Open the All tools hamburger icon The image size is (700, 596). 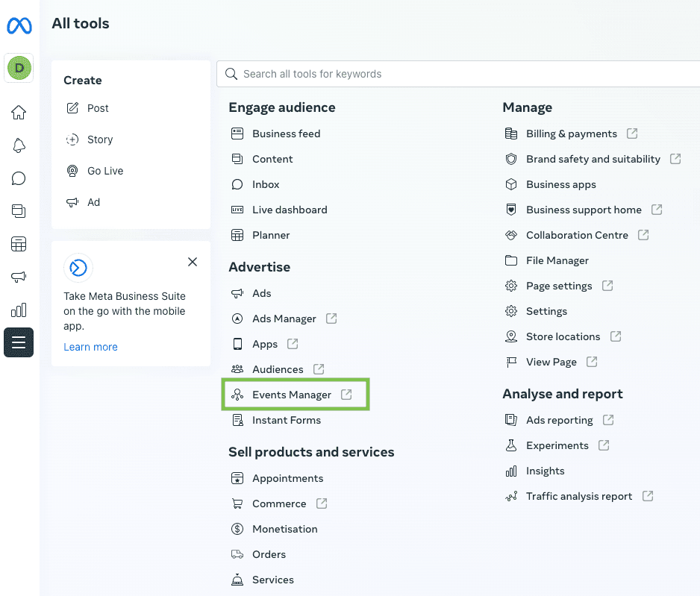[x=19, y=342]
